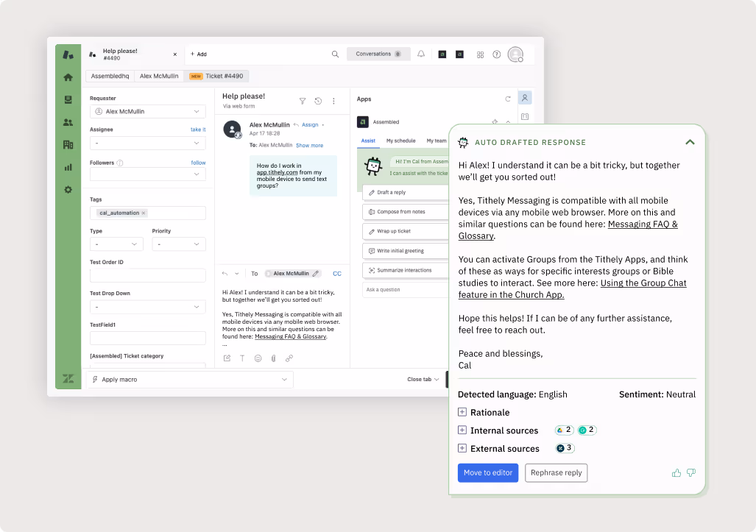Open the notifications bell icon
Image resolution: width=756 pixels, height=532 pixels.
coord(421,54)
